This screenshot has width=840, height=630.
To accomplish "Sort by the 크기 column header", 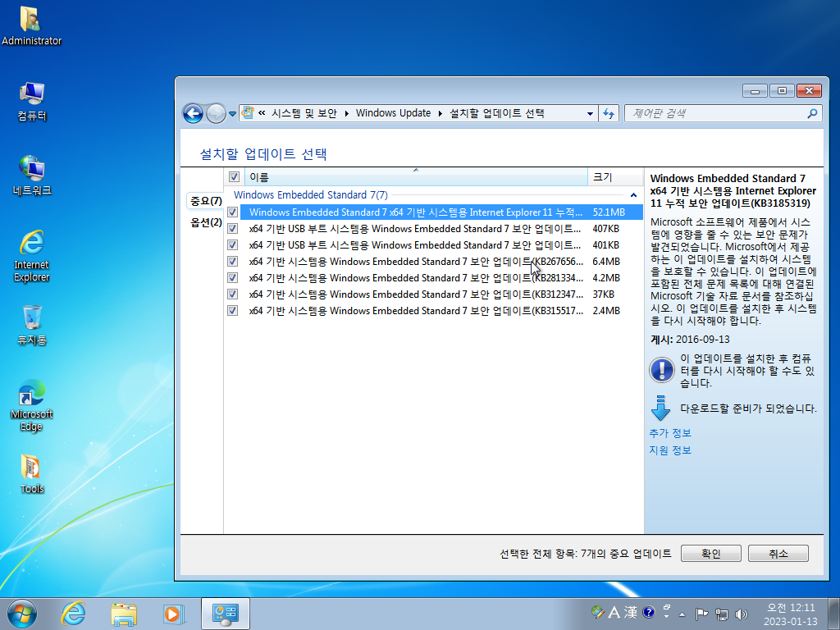I will click(x=615, y=177).
